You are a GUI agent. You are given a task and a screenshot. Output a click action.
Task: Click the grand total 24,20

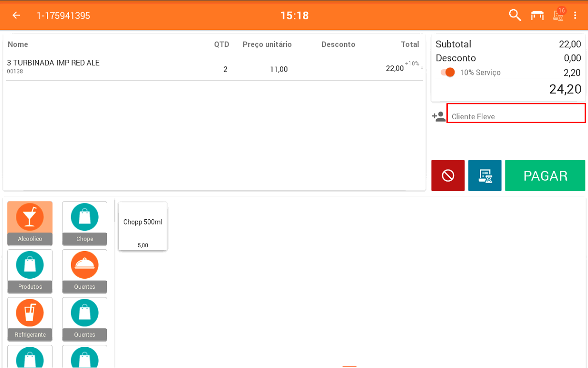click(565, 89)
